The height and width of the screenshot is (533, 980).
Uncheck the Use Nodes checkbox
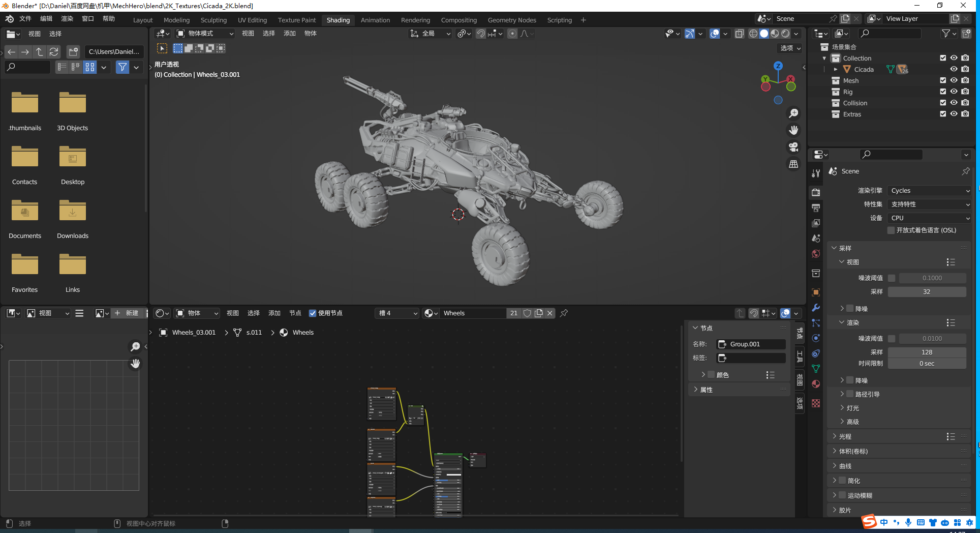[313, 313]
